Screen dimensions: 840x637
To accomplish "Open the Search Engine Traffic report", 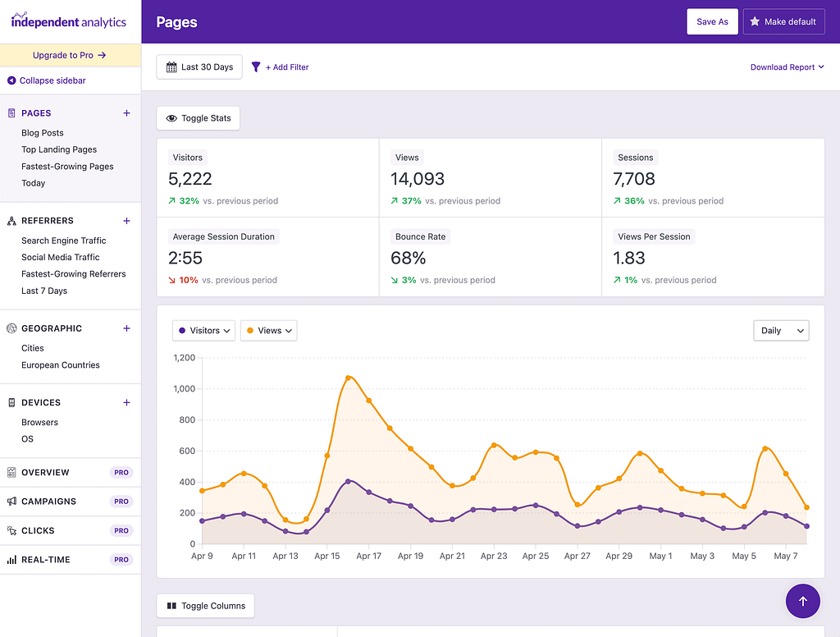I will point(64,241).
